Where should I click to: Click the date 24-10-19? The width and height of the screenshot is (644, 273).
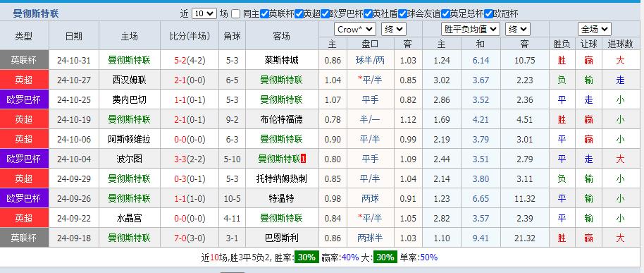point(74,120)
